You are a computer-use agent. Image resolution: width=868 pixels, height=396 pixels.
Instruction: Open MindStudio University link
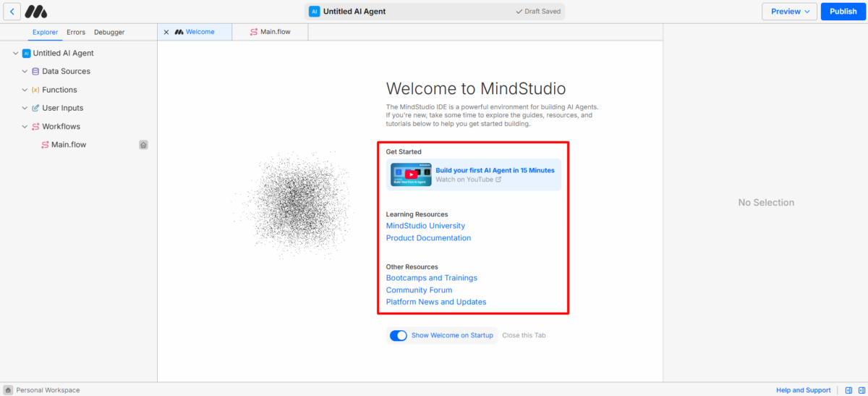pos(425,226)
